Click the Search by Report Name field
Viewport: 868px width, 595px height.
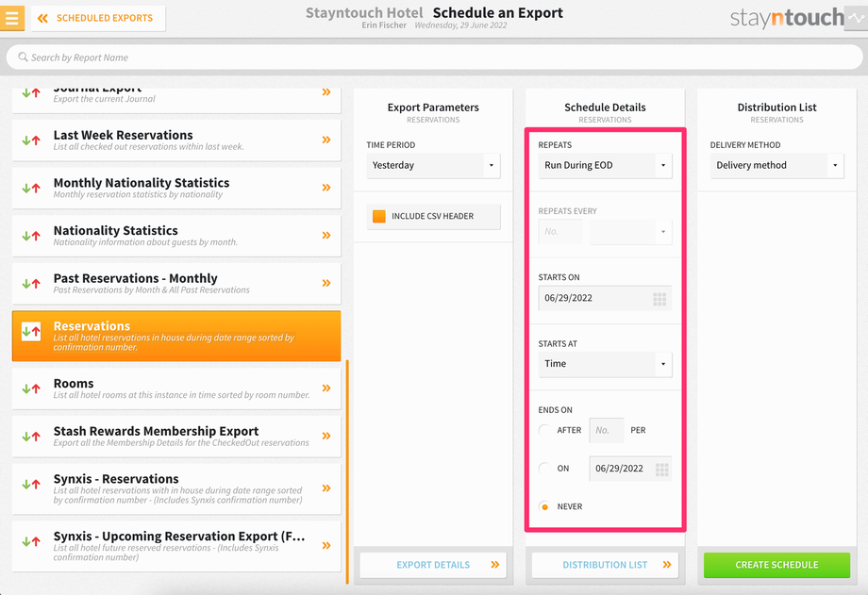pyautogui.click(x=434, y=57)
